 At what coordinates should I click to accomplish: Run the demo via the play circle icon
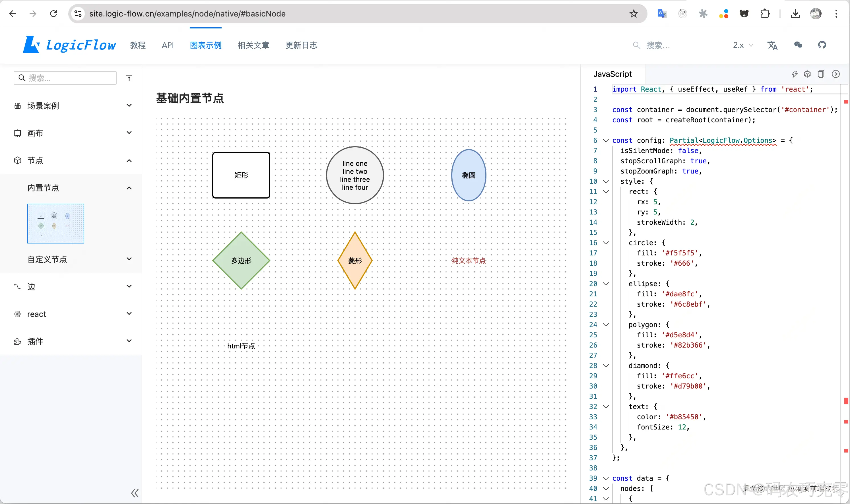836,74
